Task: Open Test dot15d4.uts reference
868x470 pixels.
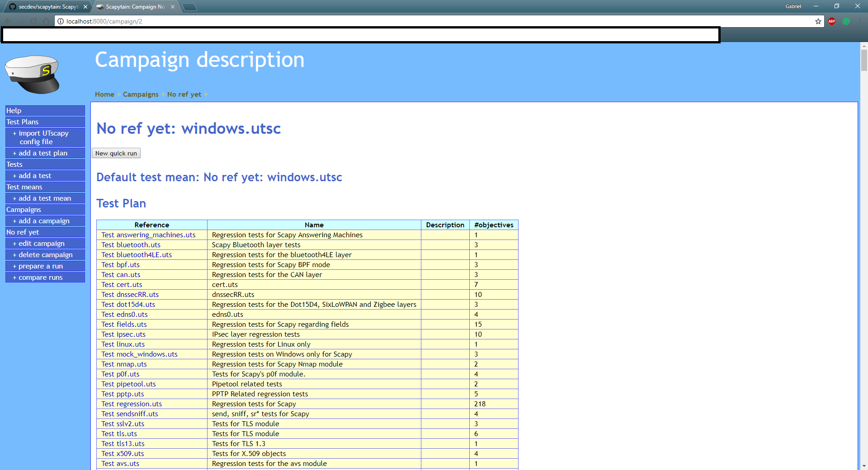Action: coord(128,305)
